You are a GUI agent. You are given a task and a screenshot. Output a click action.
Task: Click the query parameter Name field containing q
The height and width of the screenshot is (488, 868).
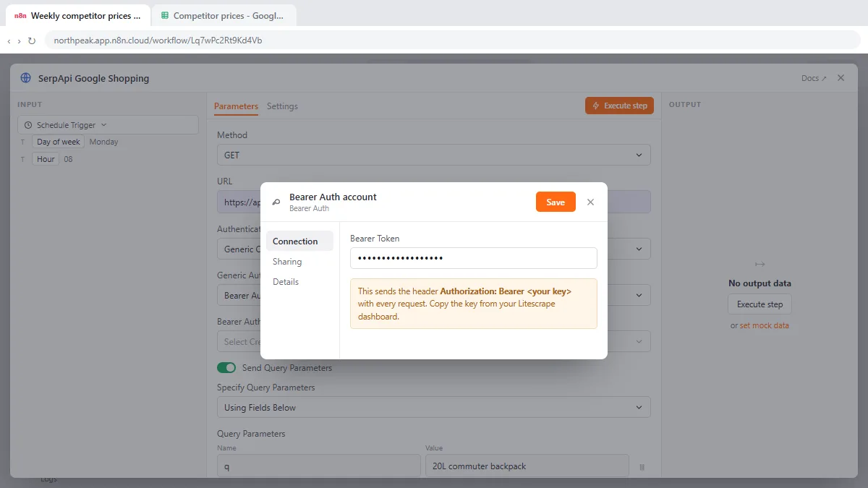point(318,466)
